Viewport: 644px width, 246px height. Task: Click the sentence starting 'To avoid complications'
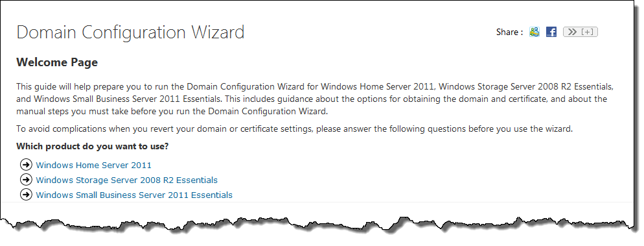point(295,129)
